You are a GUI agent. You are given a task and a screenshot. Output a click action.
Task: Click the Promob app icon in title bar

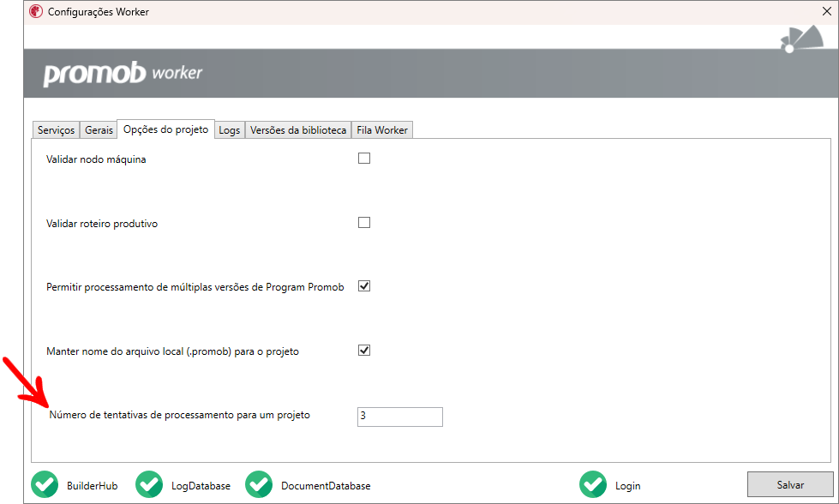click(x=36, y=12)
